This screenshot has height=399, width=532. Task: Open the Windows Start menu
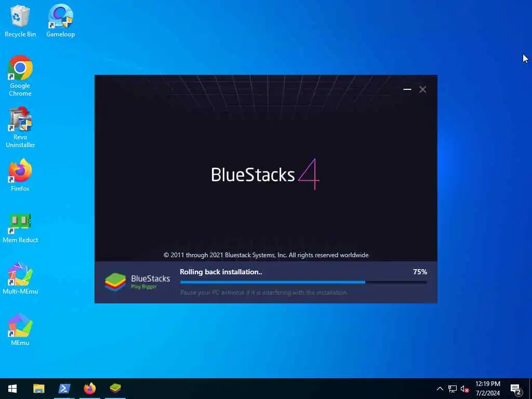[x=12, y=389]
